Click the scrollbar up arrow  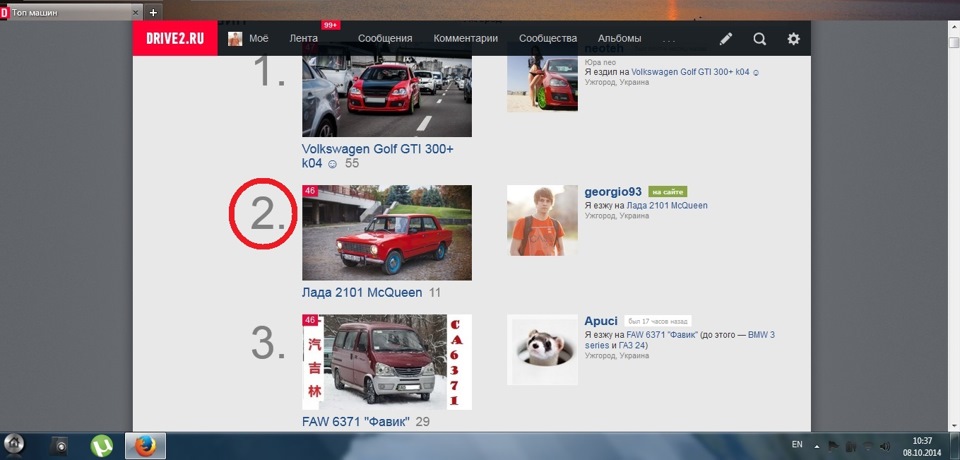click(x=954, y=27)
